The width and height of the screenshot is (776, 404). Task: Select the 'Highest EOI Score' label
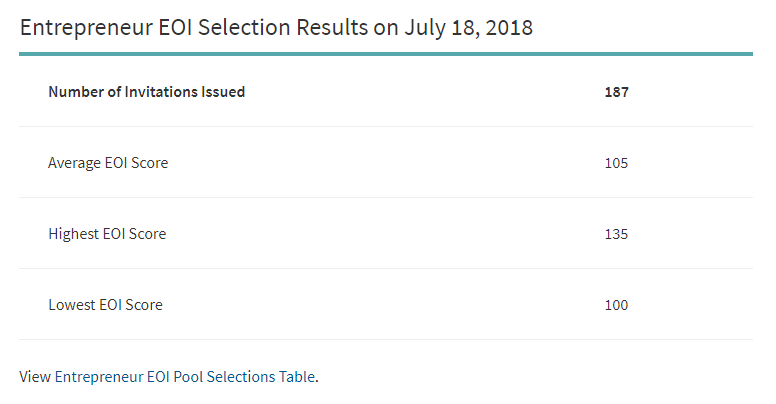(x=107, y=234)
